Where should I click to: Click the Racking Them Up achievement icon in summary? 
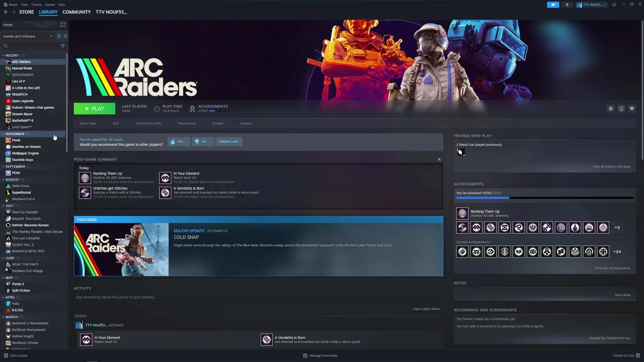85,177
